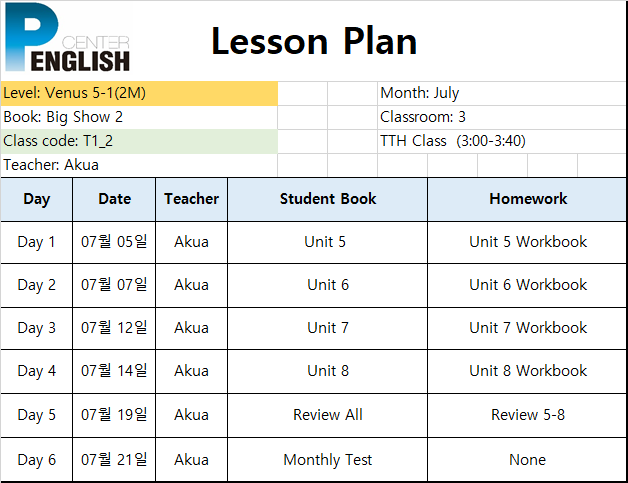Click the None homework cell
Screen dimensions: 628x483
click(x=527, y=460)
